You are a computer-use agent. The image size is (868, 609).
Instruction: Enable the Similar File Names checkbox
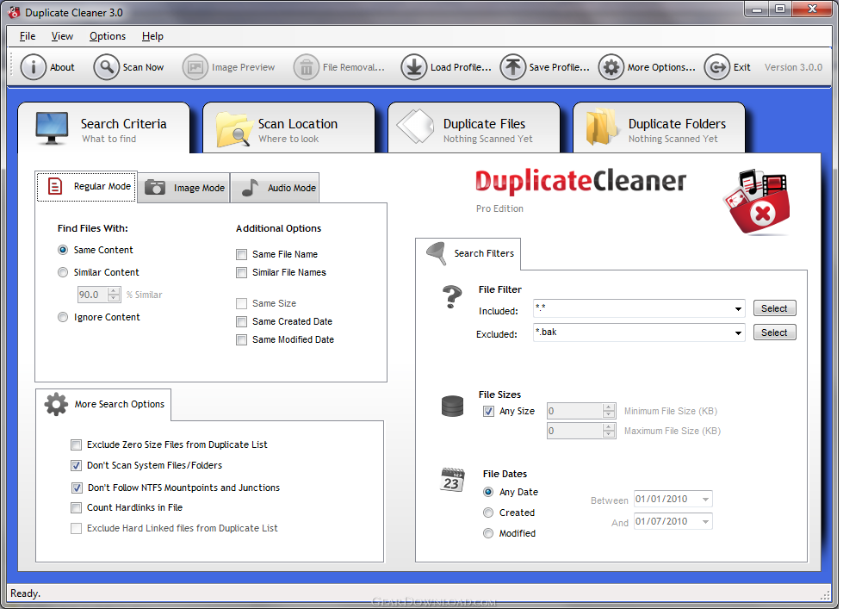click(241, 272)
